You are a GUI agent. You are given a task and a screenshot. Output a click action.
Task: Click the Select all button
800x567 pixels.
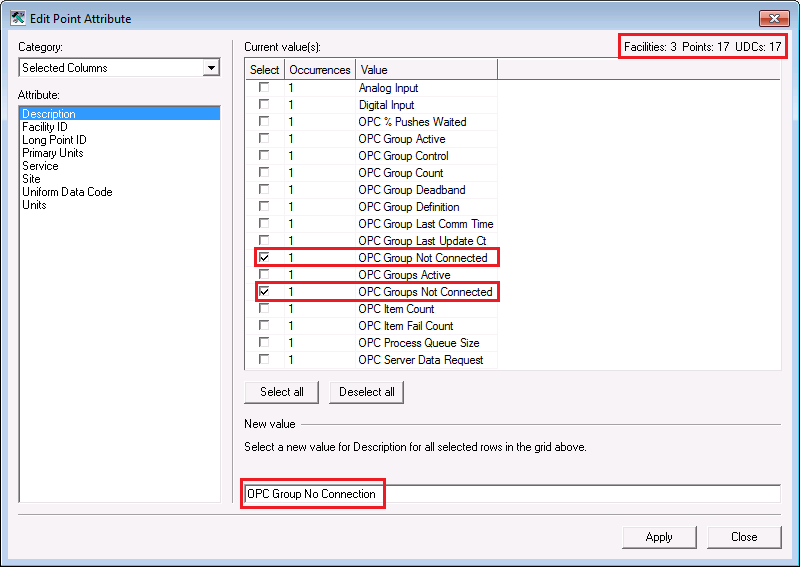(282, 392)
